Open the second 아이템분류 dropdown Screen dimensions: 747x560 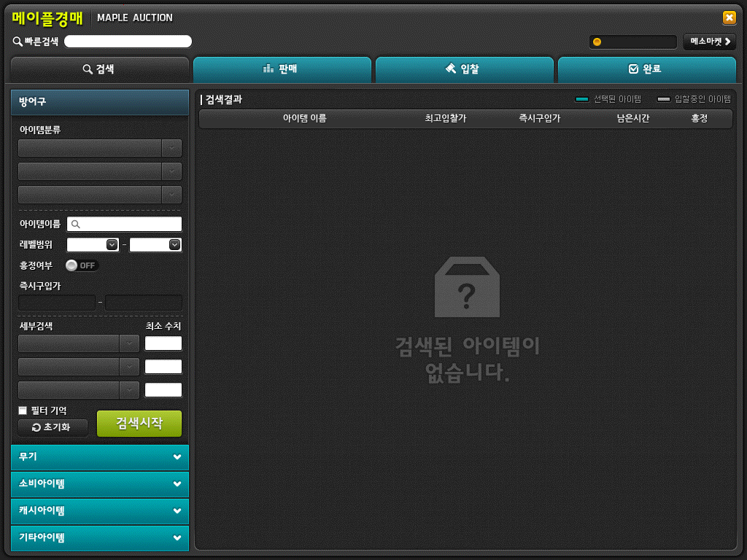(99, 171)
